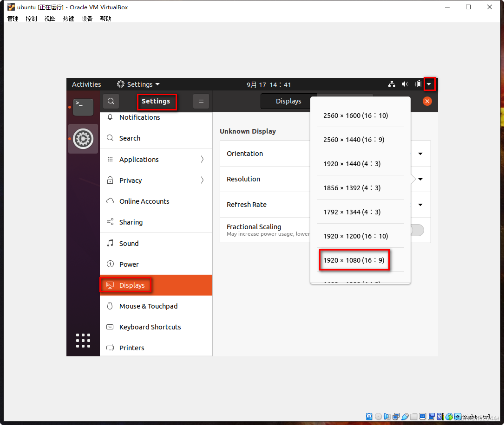This screenshot has width=504, height=425.
Task: Open Online Accounts settings
Action: click(x=156, y=201)
